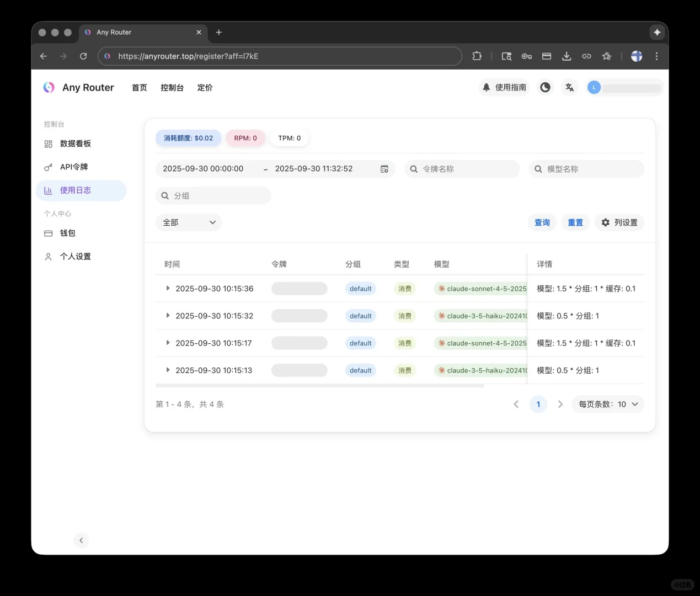The width and height of the screenshot is (700, 596).
Task: Toggle the RPM: 0 status badge
Action: pyautogui.click(x=245, y=138)
